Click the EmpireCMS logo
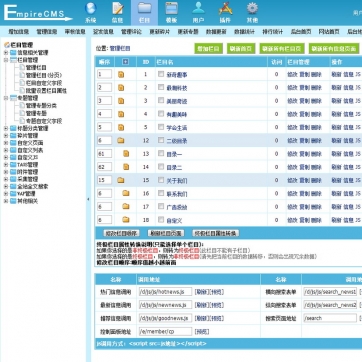362x362 pixels. point(38,13)
